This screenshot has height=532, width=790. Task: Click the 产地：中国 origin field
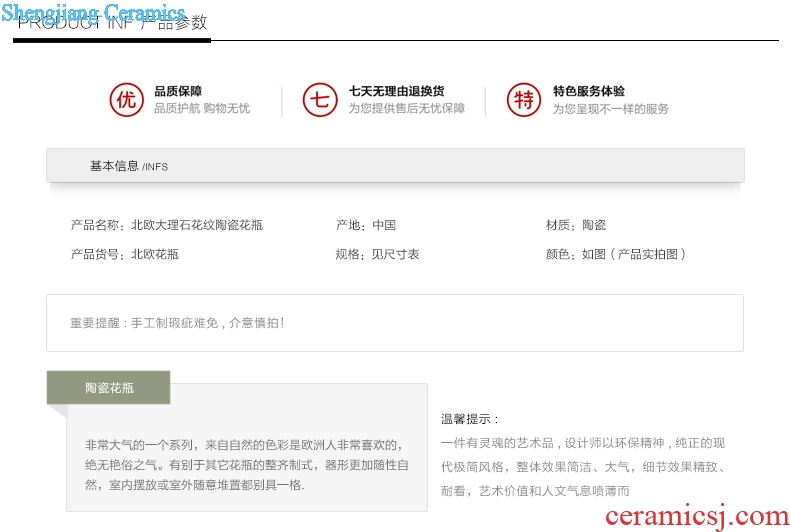click(x=365, y=225)
